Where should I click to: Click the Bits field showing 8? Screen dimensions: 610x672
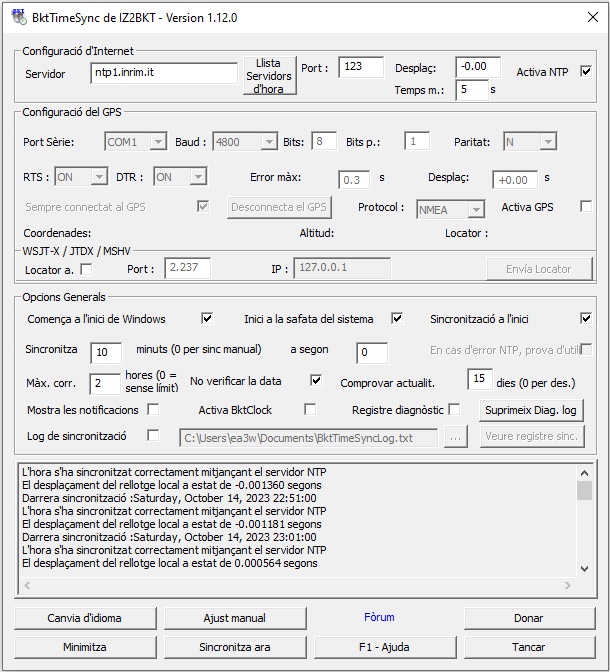pos(324,141)
